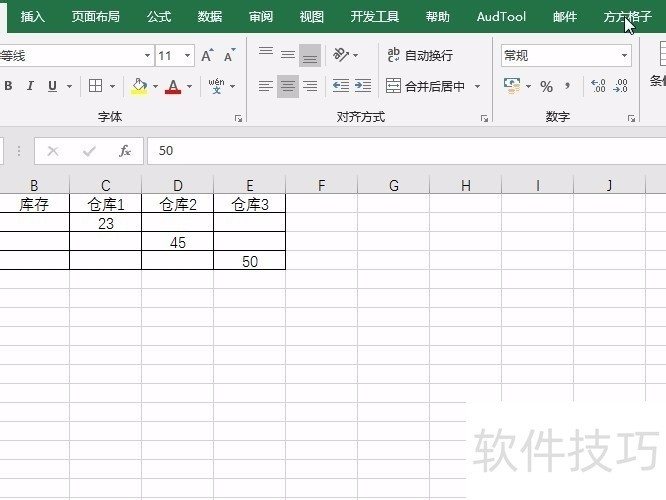The height and width of the screenshot is (500, 666).
Task: Open phonetic guide dropdown arrow
Action: (232, 86)
